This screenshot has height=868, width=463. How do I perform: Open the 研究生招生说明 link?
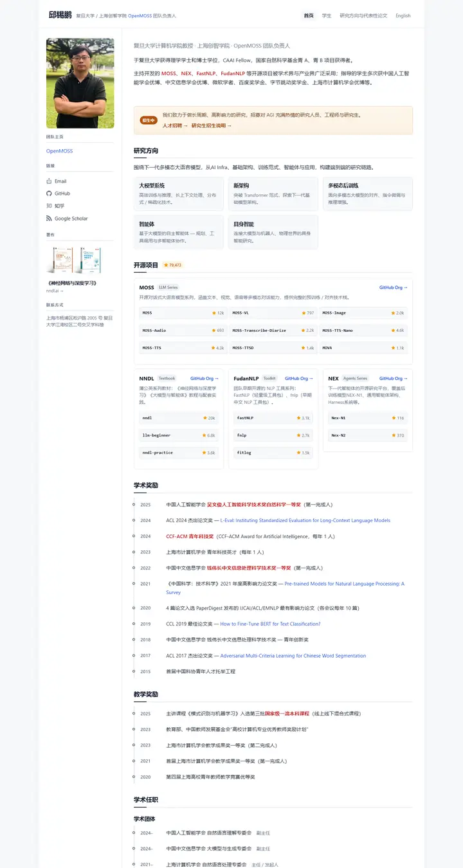click(212, 126)
